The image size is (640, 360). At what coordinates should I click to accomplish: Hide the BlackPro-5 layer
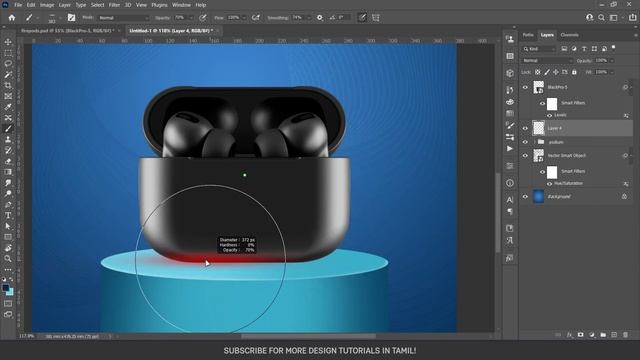[525, 87]
